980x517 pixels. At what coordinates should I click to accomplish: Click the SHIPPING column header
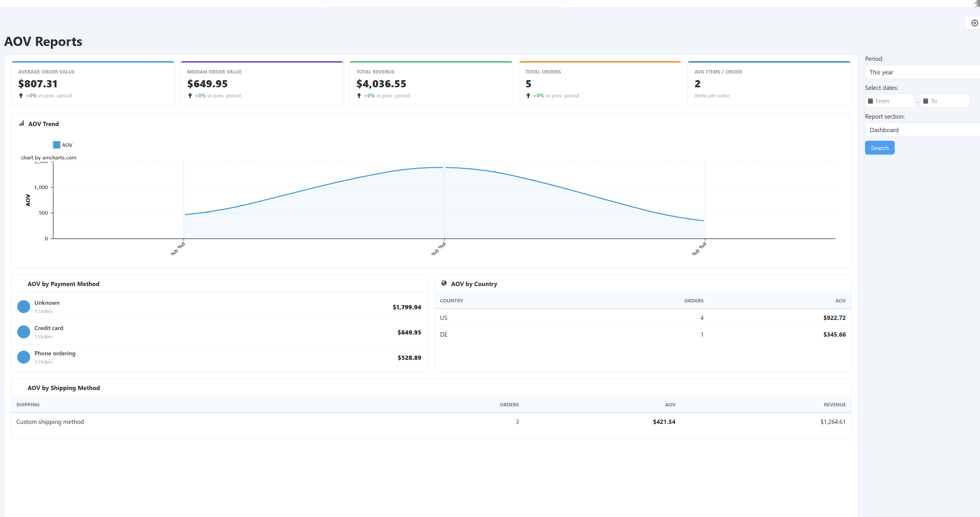[x=28, y=405]
